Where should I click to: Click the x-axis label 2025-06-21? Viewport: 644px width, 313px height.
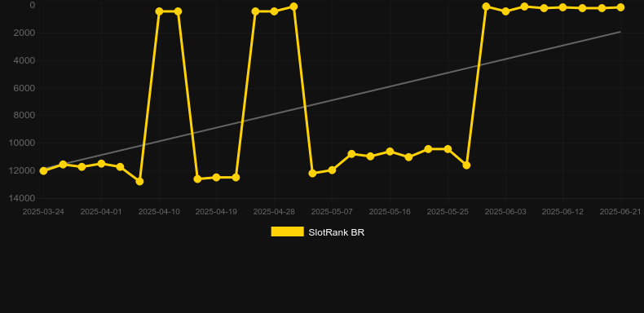pos(620,212)
